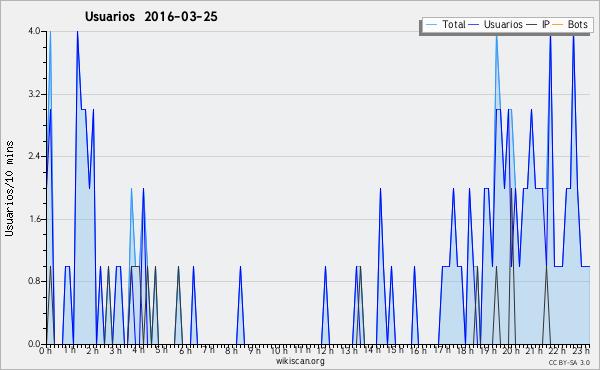600x370 pixels.
Task: Click the 19 h x-axis label
Action: pos(488,350)
